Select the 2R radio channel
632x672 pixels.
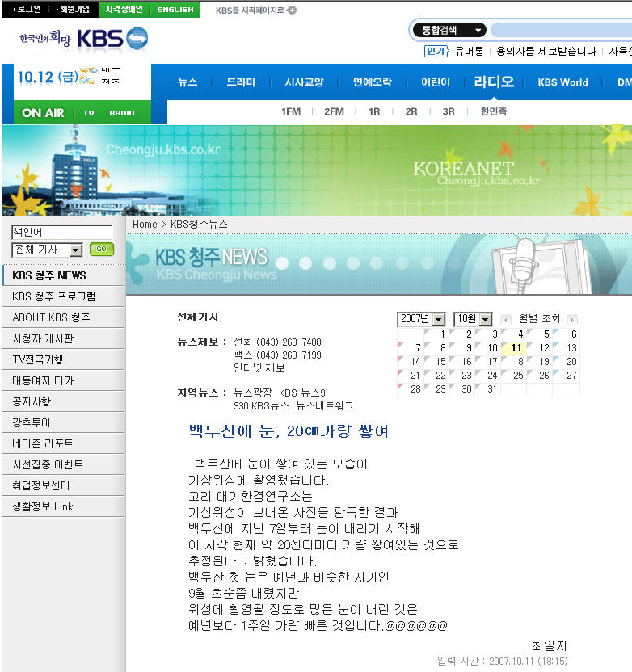point(411,111)
